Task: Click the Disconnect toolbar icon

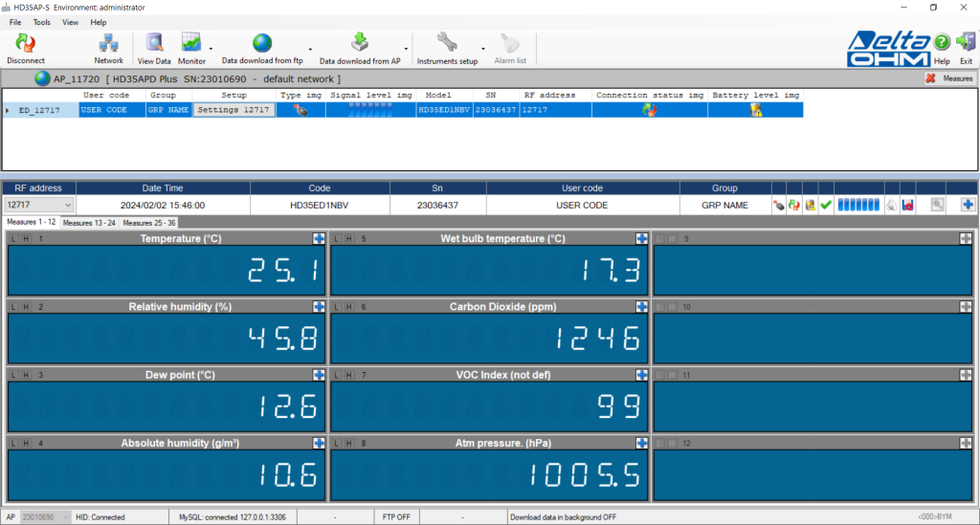Action: (25, 44)
